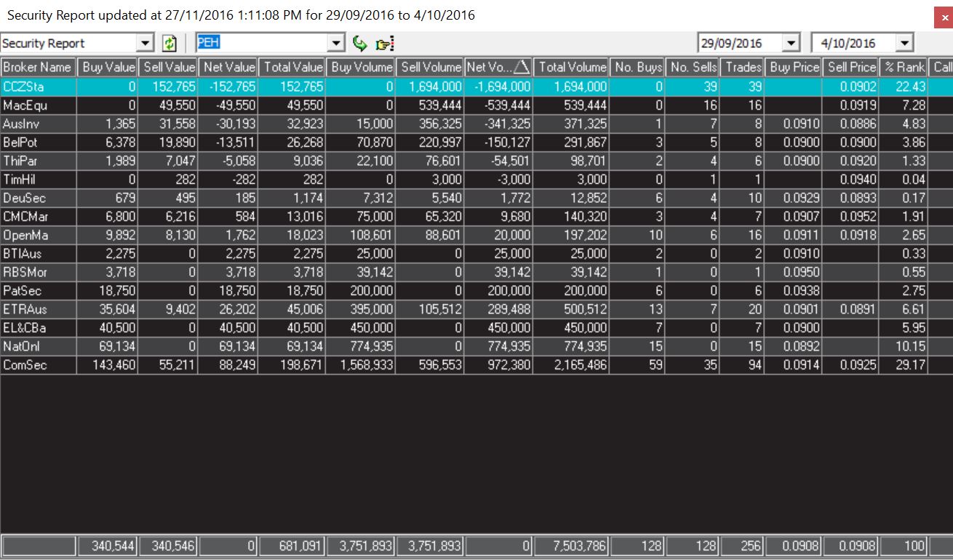The height and width of the screenshot is (560, 953).
Task: Close the Security Report window
Action: point(944,18)
